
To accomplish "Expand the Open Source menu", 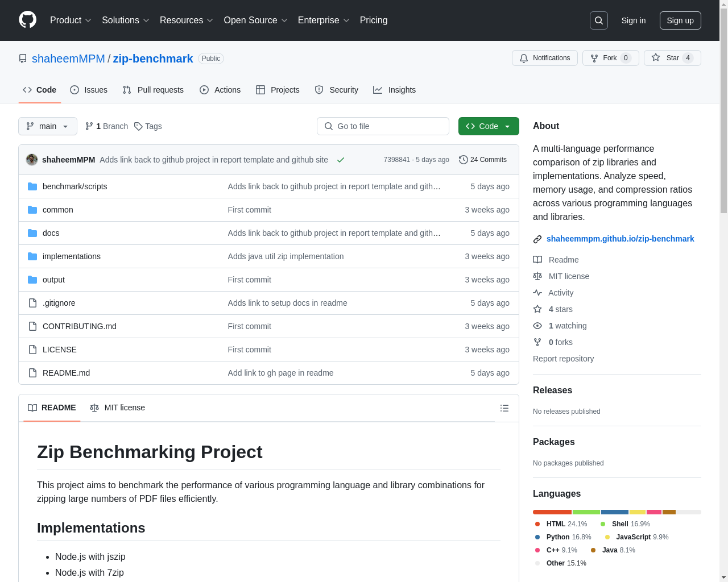I will coord(256,20).
